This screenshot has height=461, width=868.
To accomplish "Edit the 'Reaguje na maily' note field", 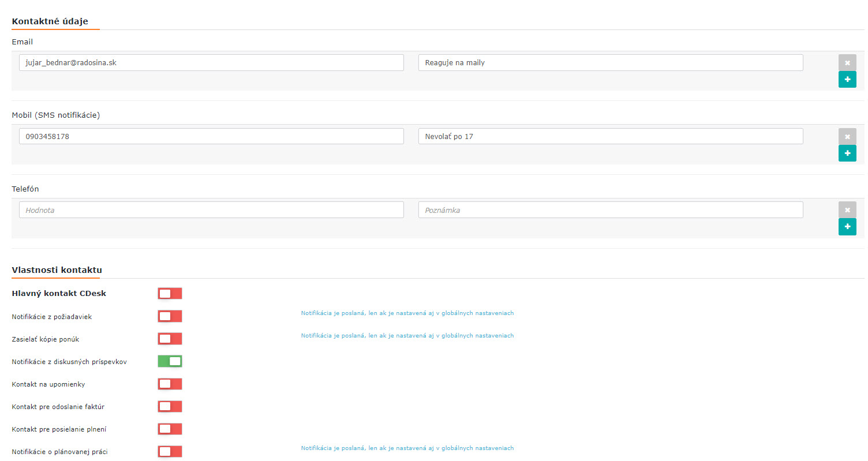I will [x=610, y=62].
